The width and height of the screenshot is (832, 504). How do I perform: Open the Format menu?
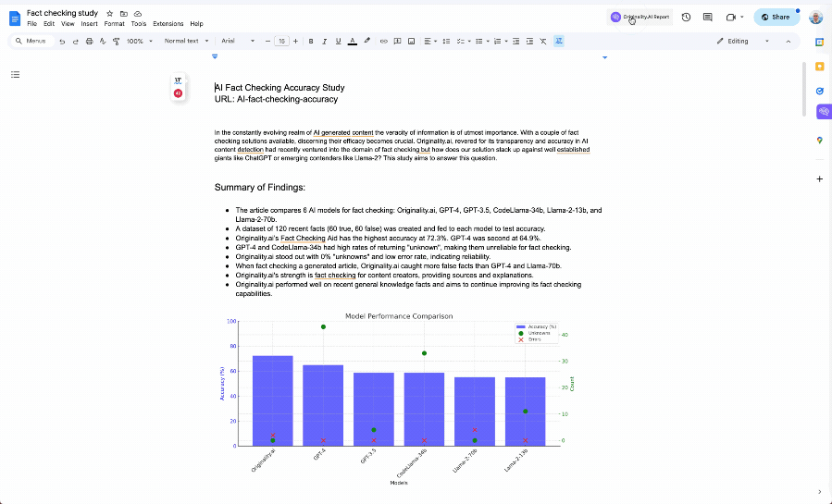114,24
